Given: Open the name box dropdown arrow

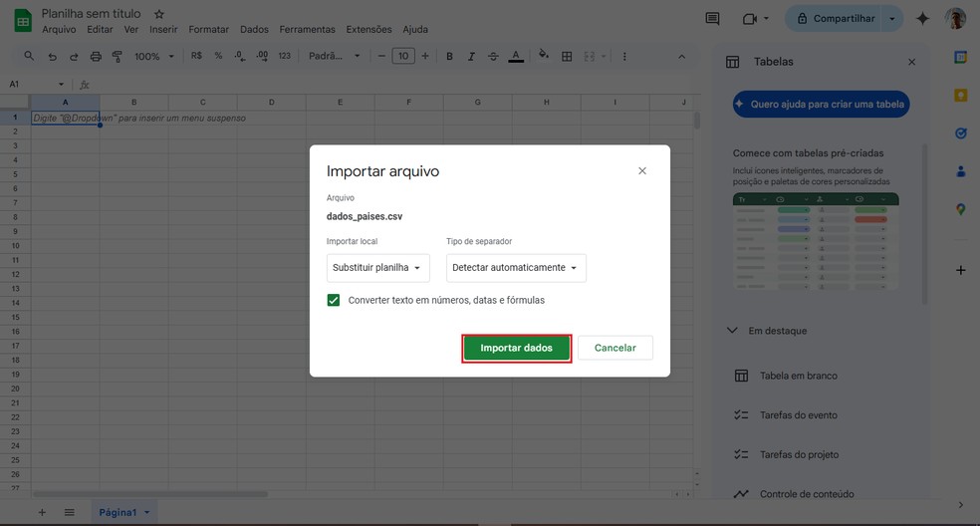Looking at the screenshot, I should (x=61, y=85).
